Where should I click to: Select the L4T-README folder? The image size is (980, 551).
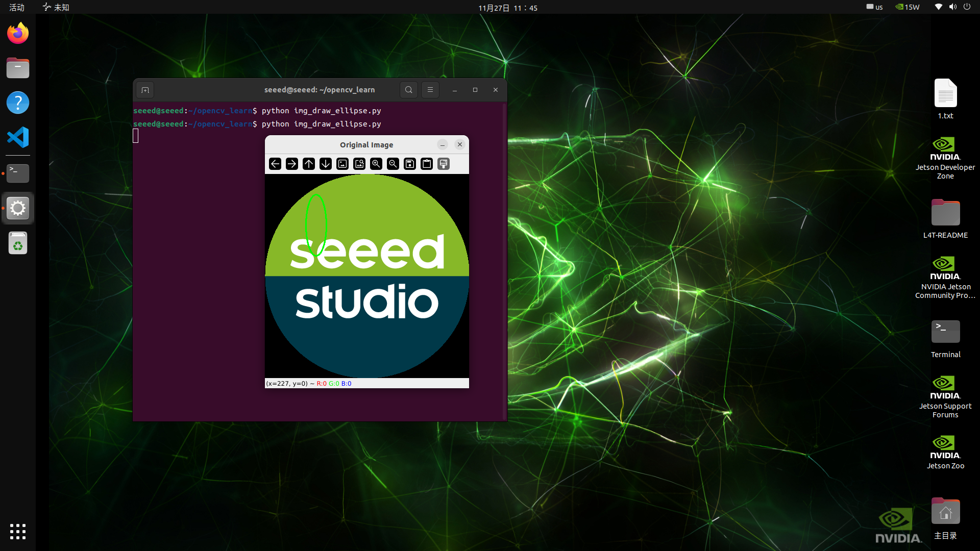coord(945,218)
